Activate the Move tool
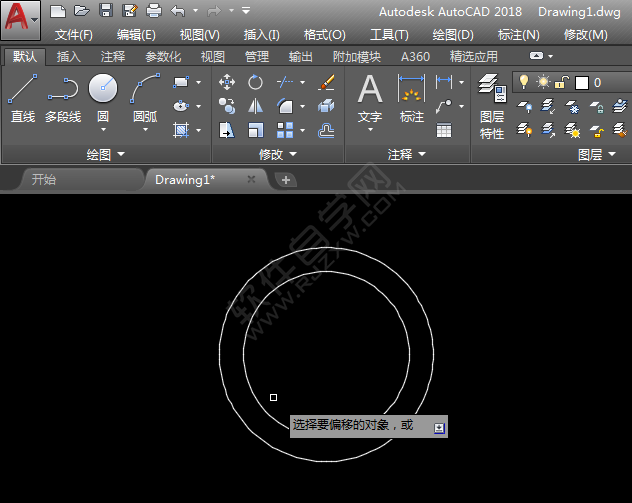This screenshot has height=503, width=632. click(x=227, y=82)
